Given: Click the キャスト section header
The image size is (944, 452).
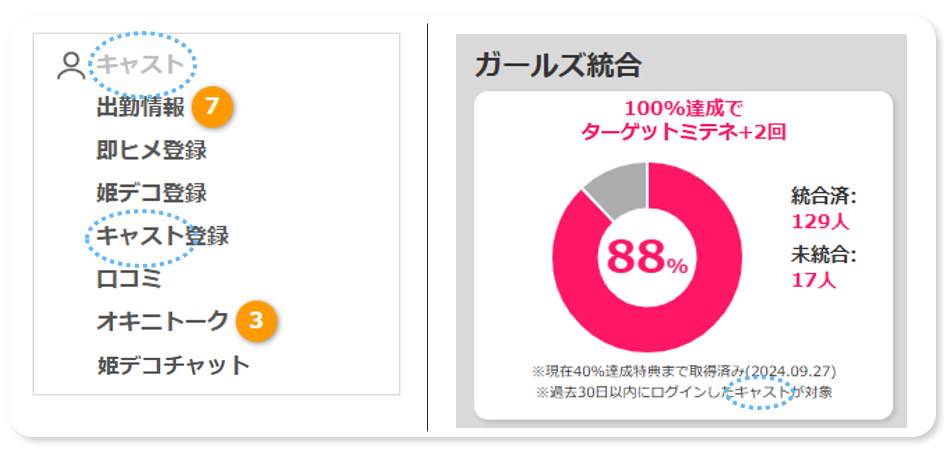Looking at the screenshot, I should tap(140, 66).
